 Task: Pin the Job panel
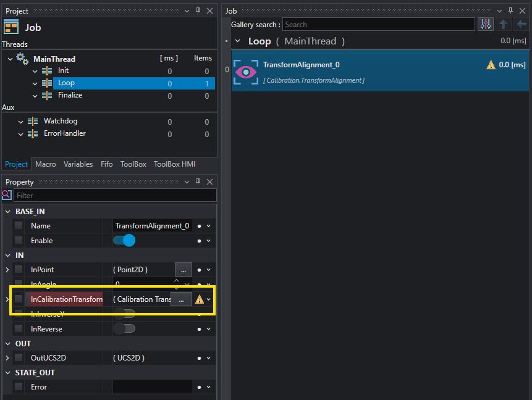tap(510, 10)
